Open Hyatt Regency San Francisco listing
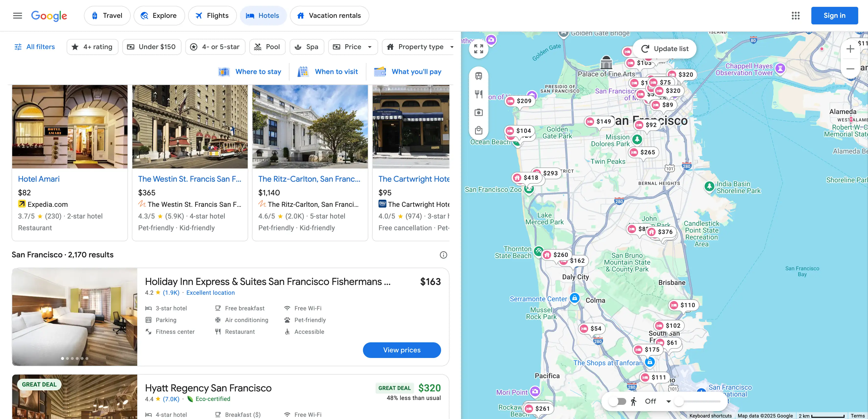868x419 pixels. [x=208, y=388]
